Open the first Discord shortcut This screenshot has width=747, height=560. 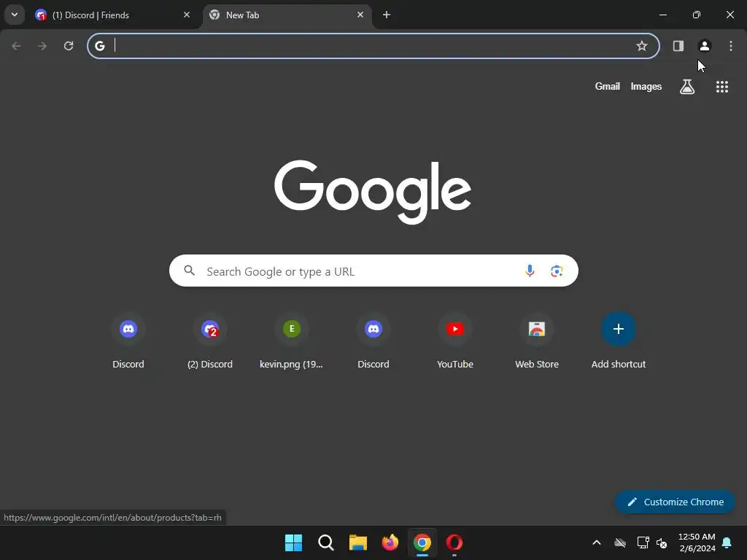point(128,341)
